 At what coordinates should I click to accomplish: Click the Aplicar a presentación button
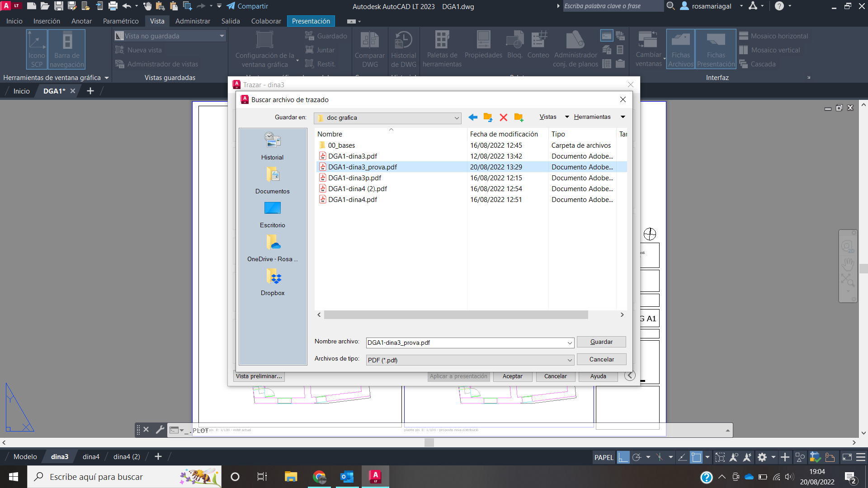click(458, 376)
